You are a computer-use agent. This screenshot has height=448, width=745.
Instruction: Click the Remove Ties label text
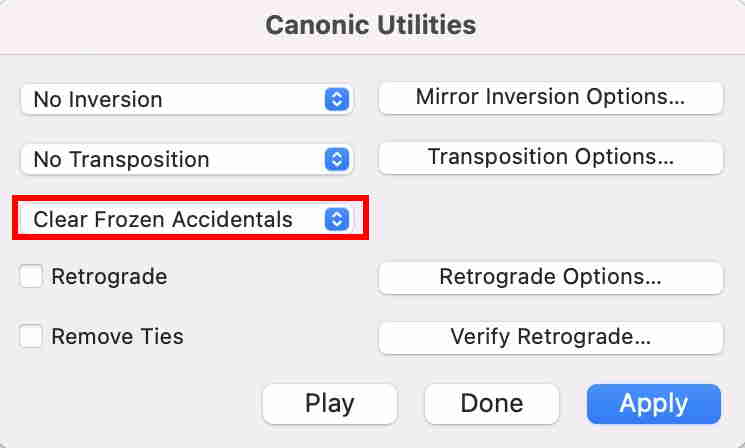click(117, 337)
